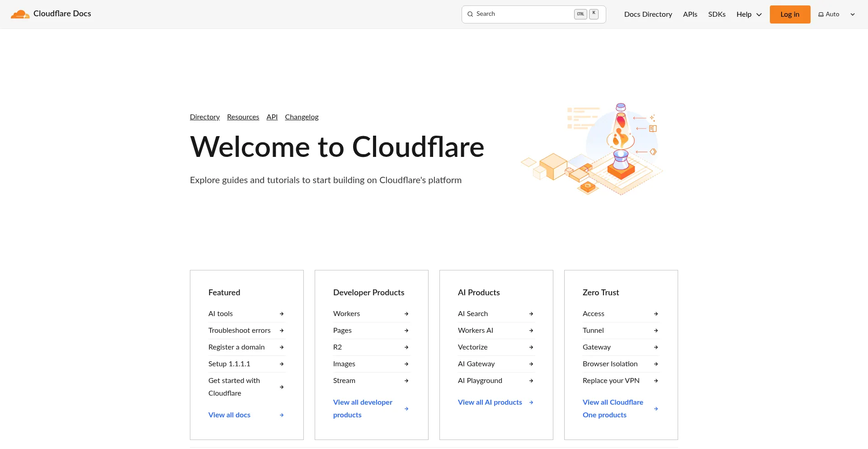Open the Auto theme selector dropdown

coord(836,14)
